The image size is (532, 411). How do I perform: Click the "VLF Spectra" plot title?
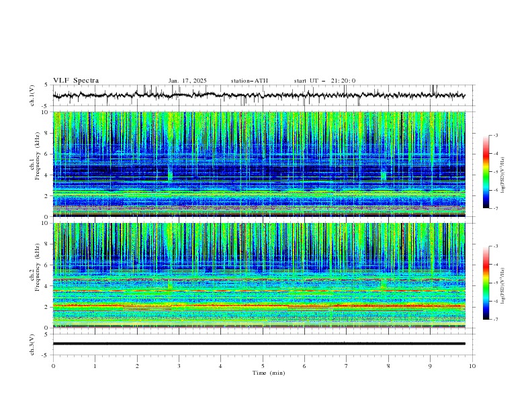[76, 81]
